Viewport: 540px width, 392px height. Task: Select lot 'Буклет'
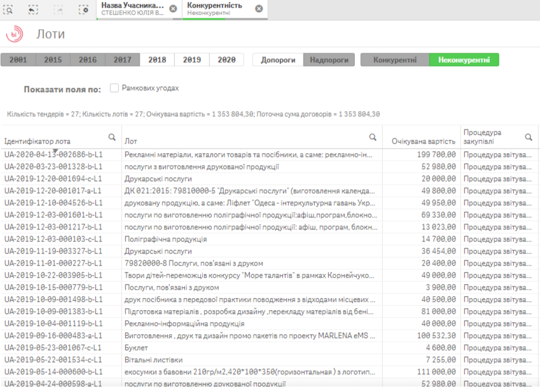coord(136,348)
